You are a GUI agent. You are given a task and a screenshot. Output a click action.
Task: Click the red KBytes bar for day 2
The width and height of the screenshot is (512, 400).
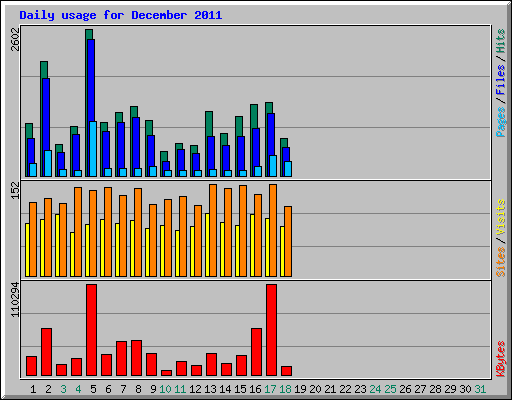tap(46, 352)
